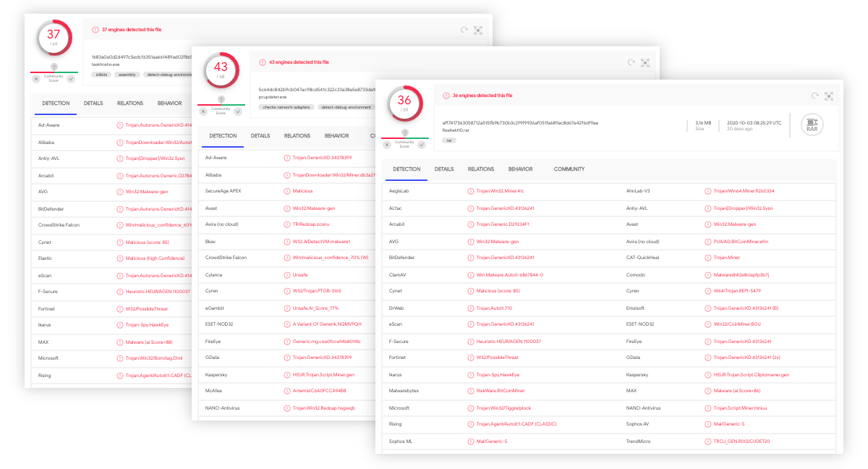The image size is (868, 469).
Task: Click the alert icon next to RiskWare.BitCoinMiner
Action: 471,391
